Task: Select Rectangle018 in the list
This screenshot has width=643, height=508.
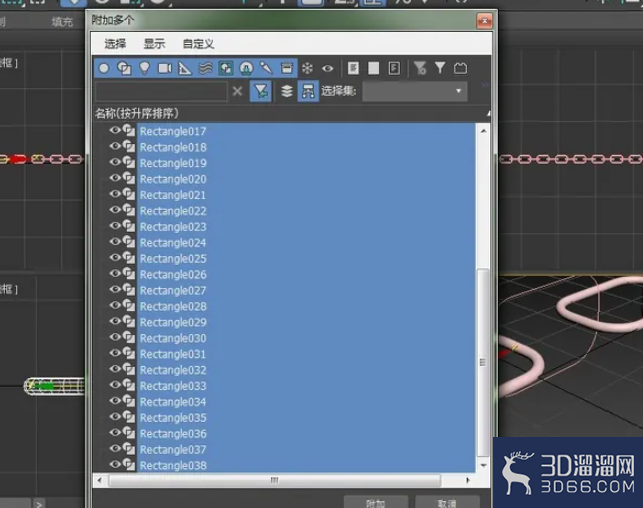Action: [x=173, y=148]
